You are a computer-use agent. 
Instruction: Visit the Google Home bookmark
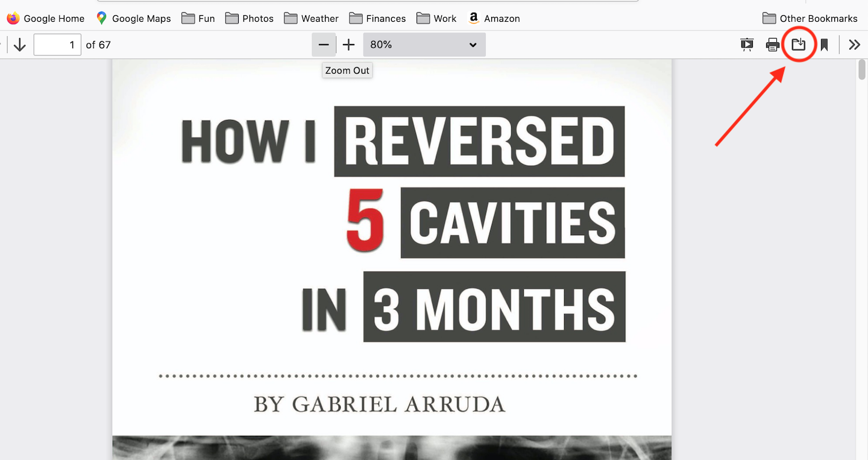(x=45, y=18)
